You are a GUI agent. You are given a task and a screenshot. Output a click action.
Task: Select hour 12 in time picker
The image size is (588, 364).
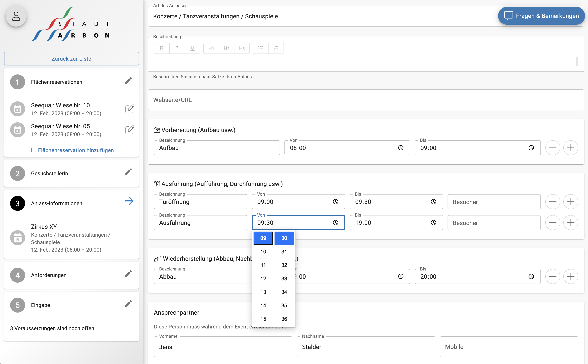(263, 279)
